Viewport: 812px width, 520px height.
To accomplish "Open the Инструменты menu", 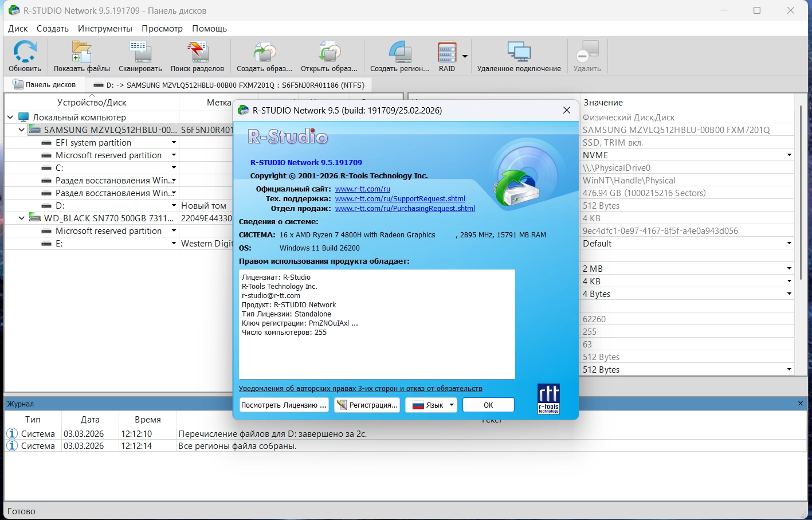I will pos(105,28).
